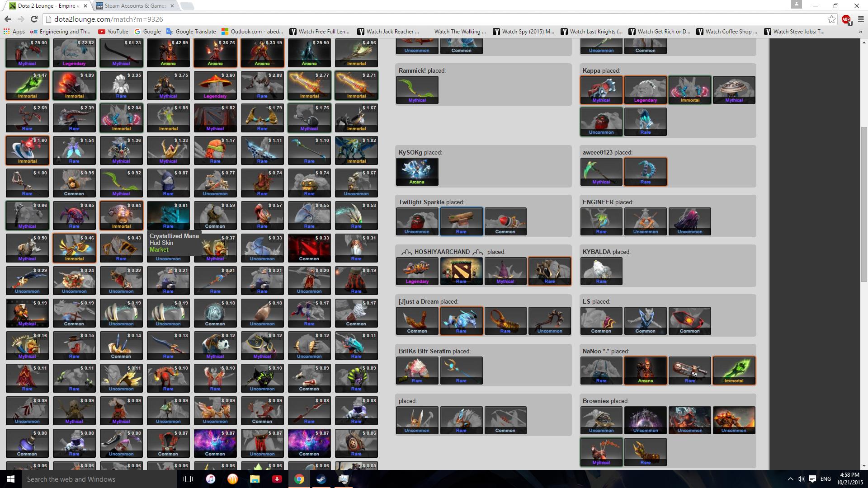The height and width of the screenshot is (488, 868).
Task: Select the $0.64 Immortal item
Action: point(121,216)
